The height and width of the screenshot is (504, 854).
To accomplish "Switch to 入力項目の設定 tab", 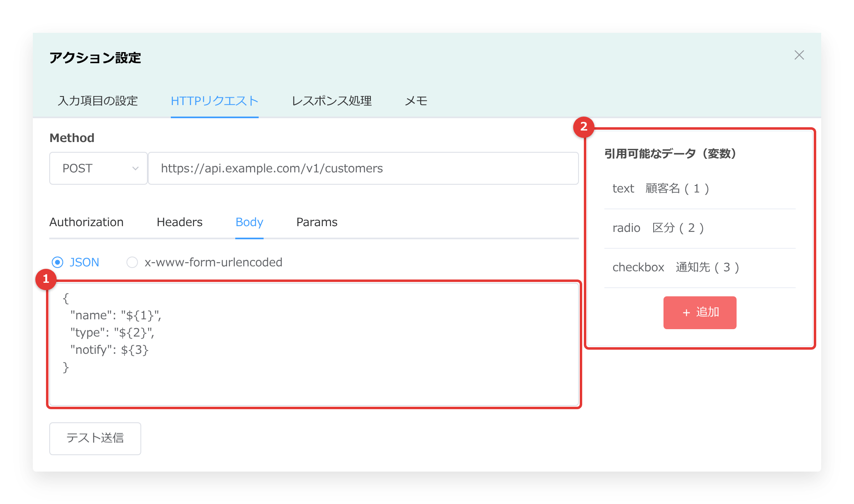I will click(x=98, y=101).
